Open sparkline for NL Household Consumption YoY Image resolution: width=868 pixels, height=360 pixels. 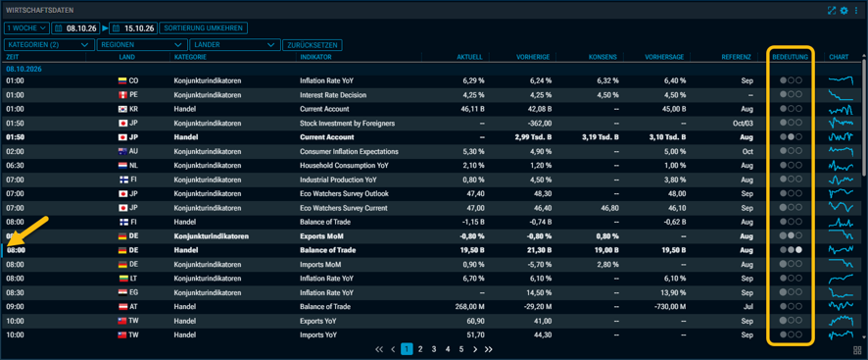click(x=841, y=166)
